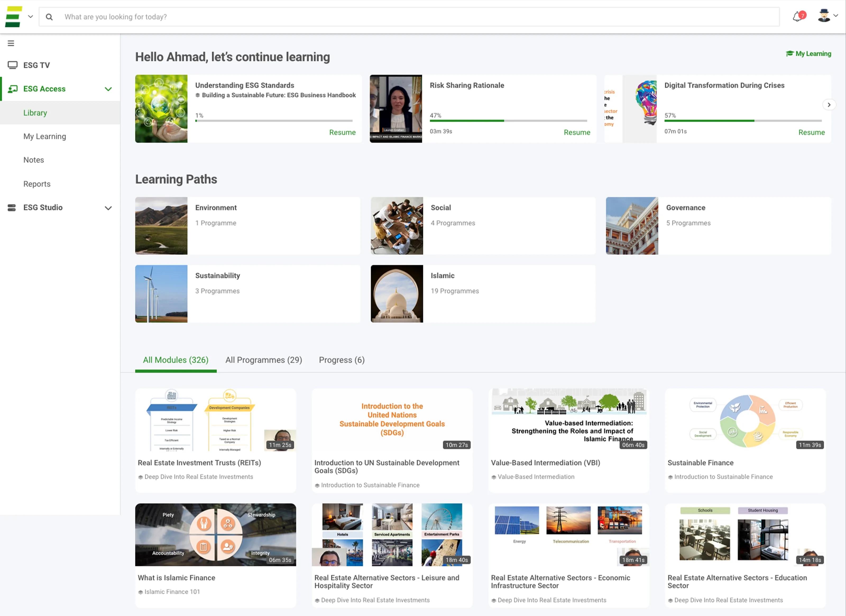Click the carousel next arrow
Viewport: 846px width, 616px height.
click(829, 104)
